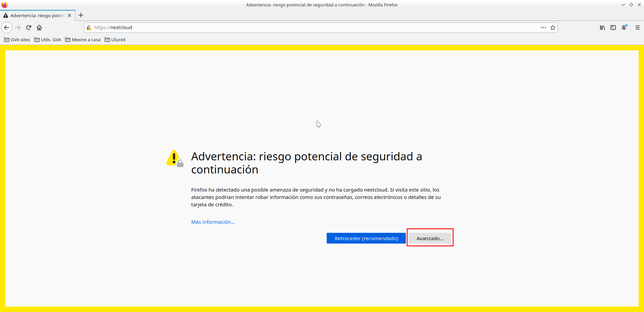Close the Advertencia warning tab
The height and width of the screenshot is (312, 644).
69,15
